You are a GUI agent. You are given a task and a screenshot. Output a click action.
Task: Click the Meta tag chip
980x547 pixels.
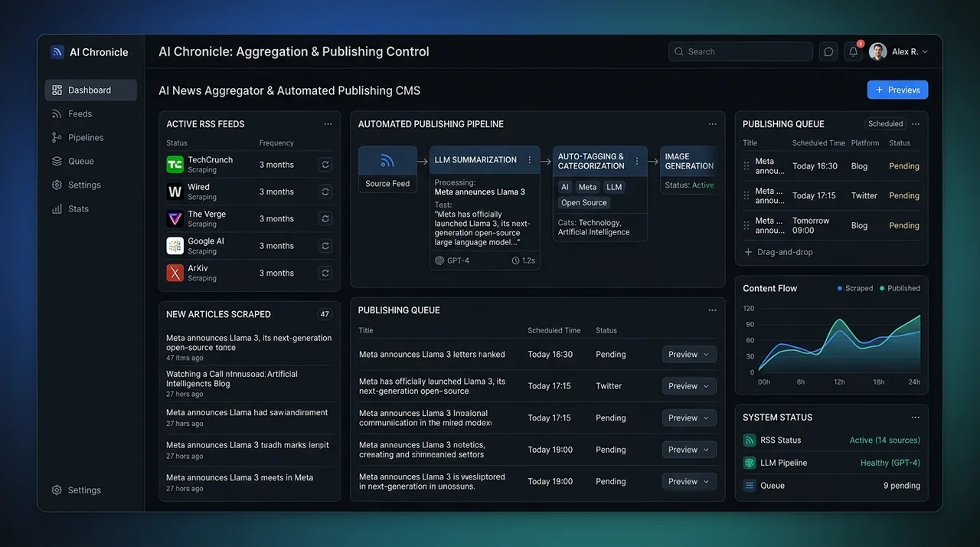pos(587,187)
